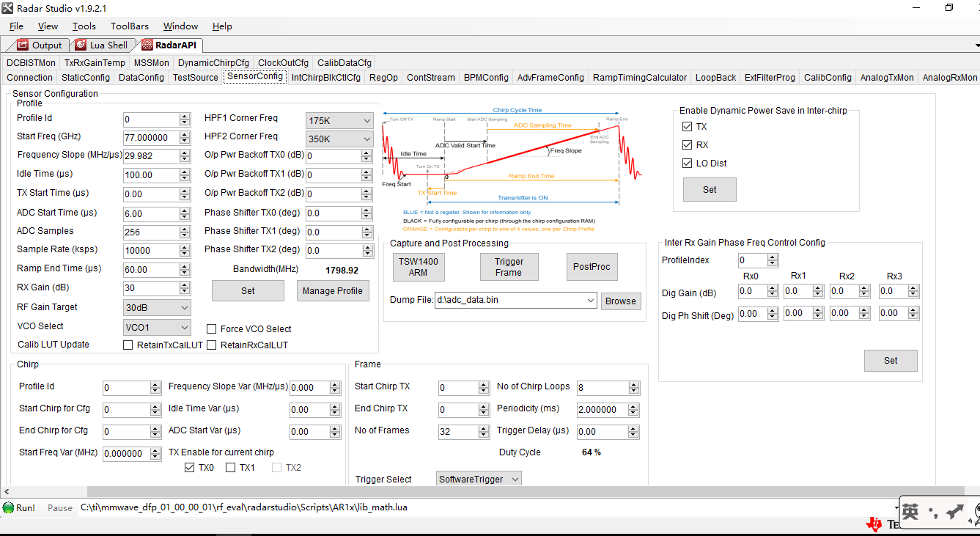Open the File menu

pos(16,26)
